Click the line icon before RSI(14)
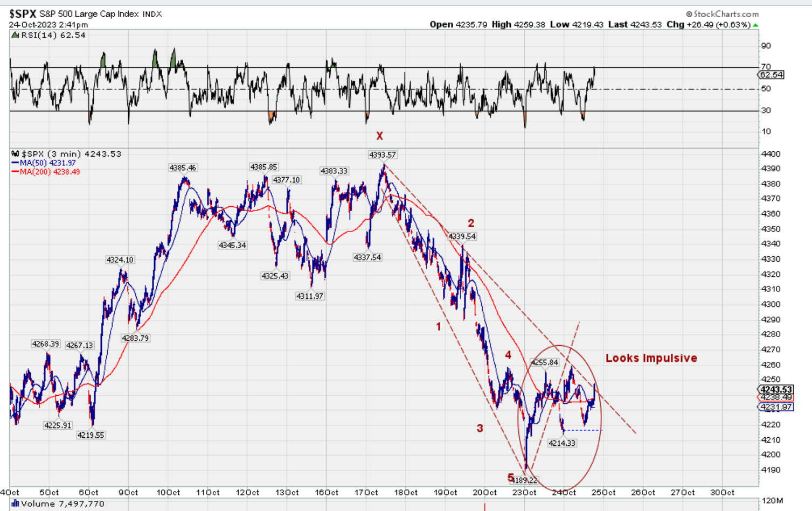Screen dimensions: 812x511 click(x=15, y=36)
